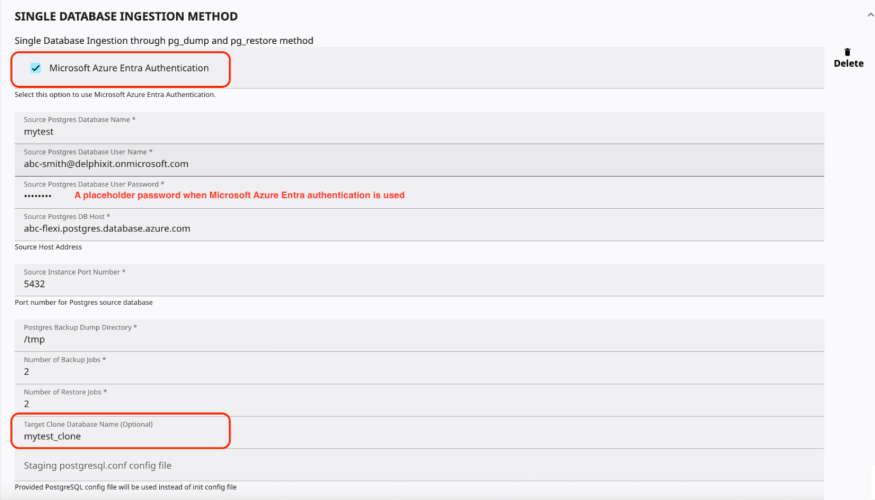Image resolution: width=875 pixels, height=500 pixels.
Task: Focus the Source Postgres Database User Name field
Action: 420,163
